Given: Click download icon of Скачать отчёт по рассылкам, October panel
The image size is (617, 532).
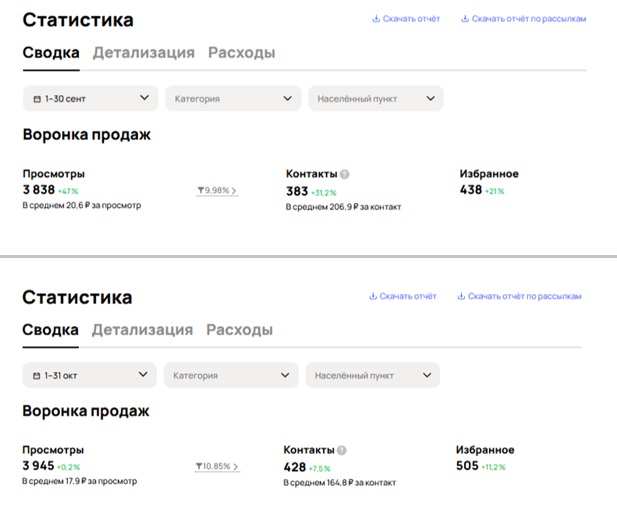Looking at the screenshot, I should coord(461,296).
